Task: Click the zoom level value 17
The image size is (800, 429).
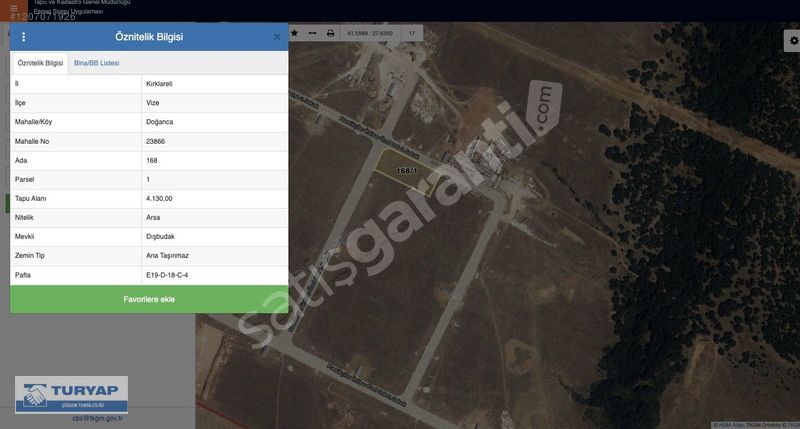Action: pyautogui.click(x=412, y=34)
